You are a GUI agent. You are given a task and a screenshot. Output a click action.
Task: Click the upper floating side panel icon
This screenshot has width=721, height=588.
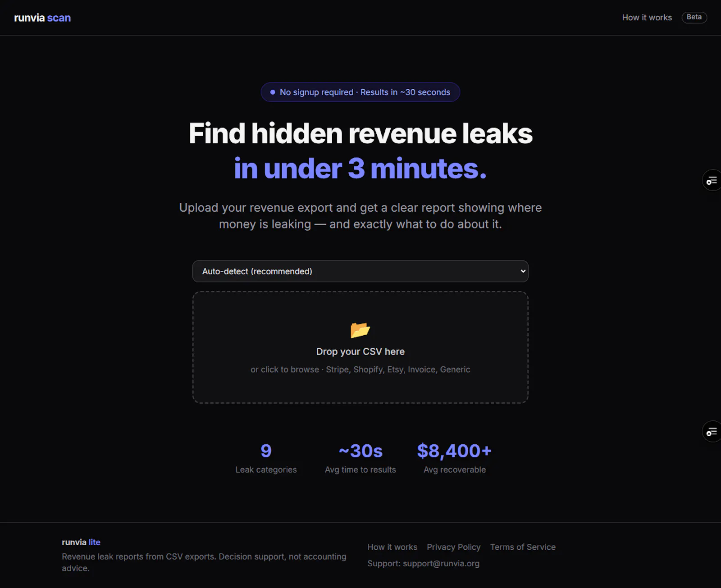[712, 180]
